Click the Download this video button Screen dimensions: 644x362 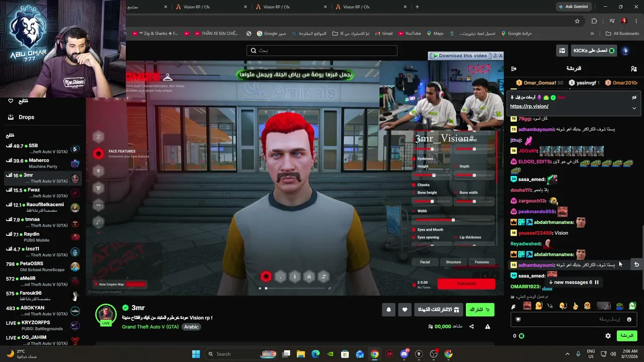point(461,56)
